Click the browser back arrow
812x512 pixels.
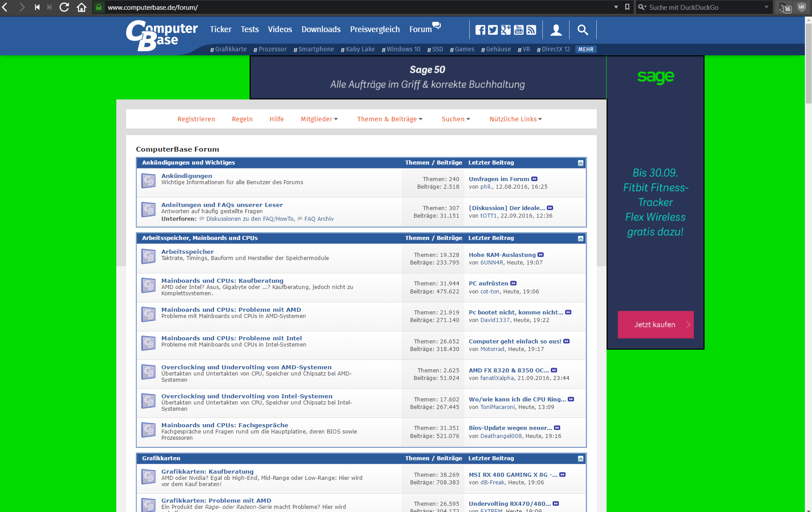tap(5, 7)
